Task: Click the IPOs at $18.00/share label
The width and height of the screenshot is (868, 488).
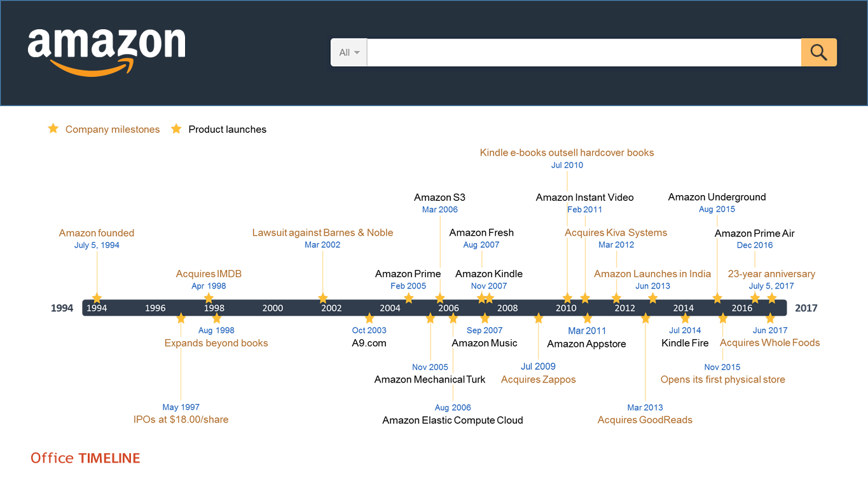Action: (x=181, y=419)
